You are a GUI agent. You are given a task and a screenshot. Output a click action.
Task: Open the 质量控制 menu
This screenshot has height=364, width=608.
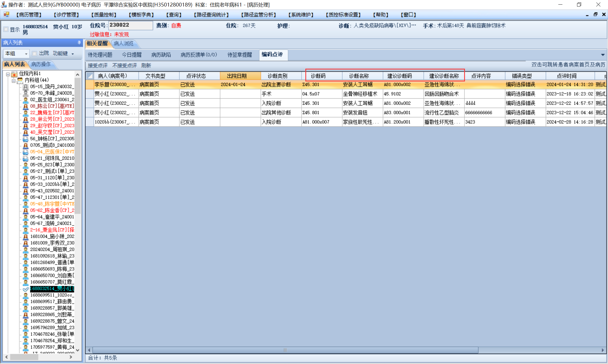point(104,15)
